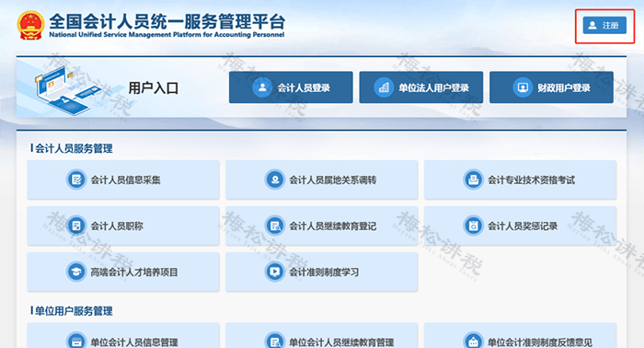Click the 会计人员信息采集 icon
Viewport: 644px width, 348px height.
tap(76, 180)
